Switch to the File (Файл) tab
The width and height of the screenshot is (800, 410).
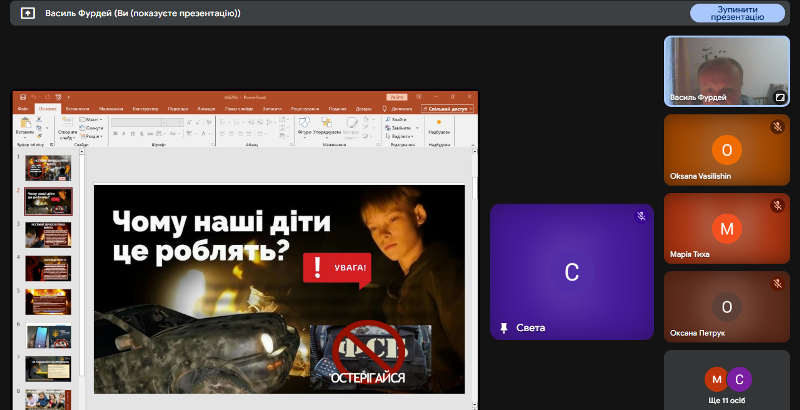[22, 108]
